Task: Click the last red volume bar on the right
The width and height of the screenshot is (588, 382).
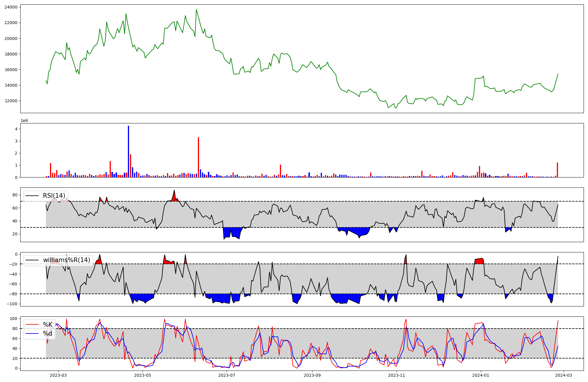Action: (x=557, y=170)
